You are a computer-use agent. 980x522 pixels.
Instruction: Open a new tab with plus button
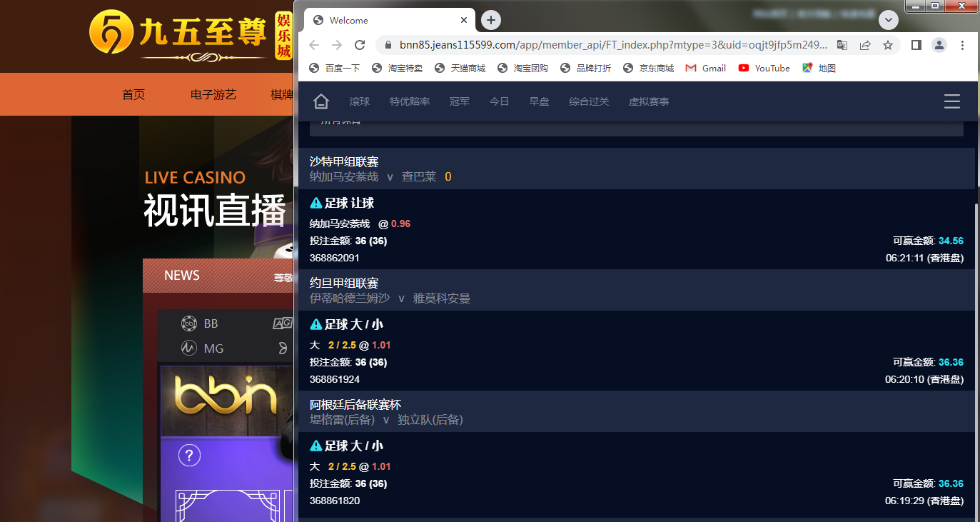490,20
